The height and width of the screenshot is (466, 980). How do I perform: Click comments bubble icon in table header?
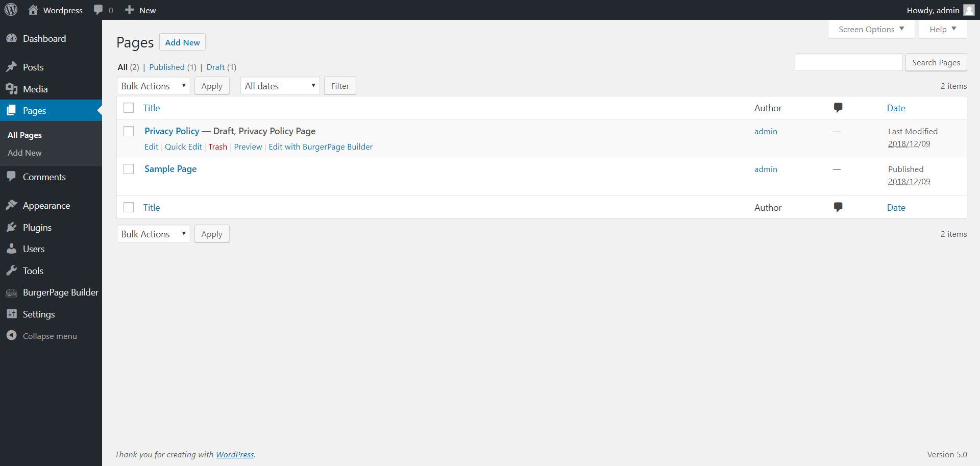pos(838,108)
